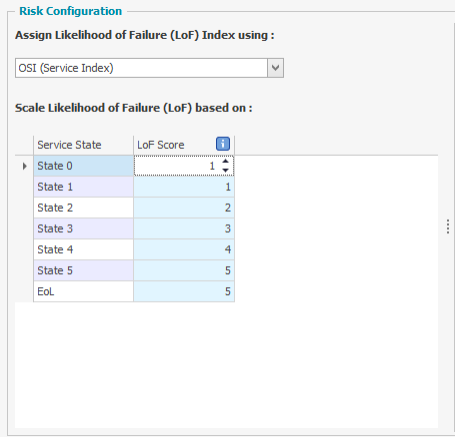Select the State 1 service state cell
Viewport: 455px width, 437px height.
(x=83, y=187)
